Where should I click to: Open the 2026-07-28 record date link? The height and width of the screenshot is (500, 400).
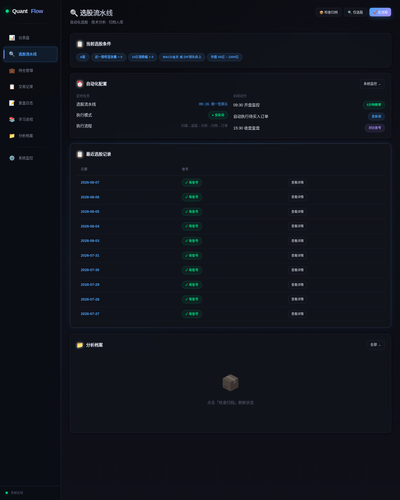click(x=90, y=299)
